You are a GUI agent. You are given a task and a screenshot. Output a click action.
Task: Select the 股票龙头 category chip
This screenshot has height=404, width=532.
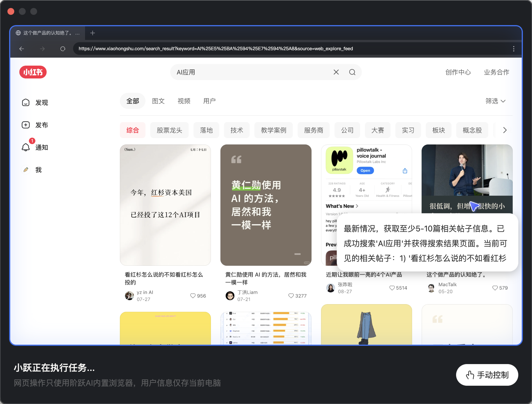(x=169, y=130)
